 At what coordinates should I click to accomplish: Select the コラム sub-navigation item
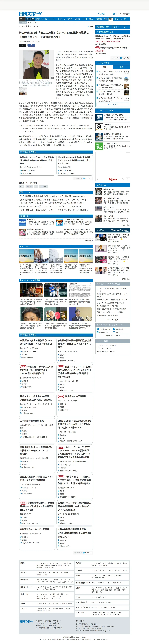(x=35, y=22)
